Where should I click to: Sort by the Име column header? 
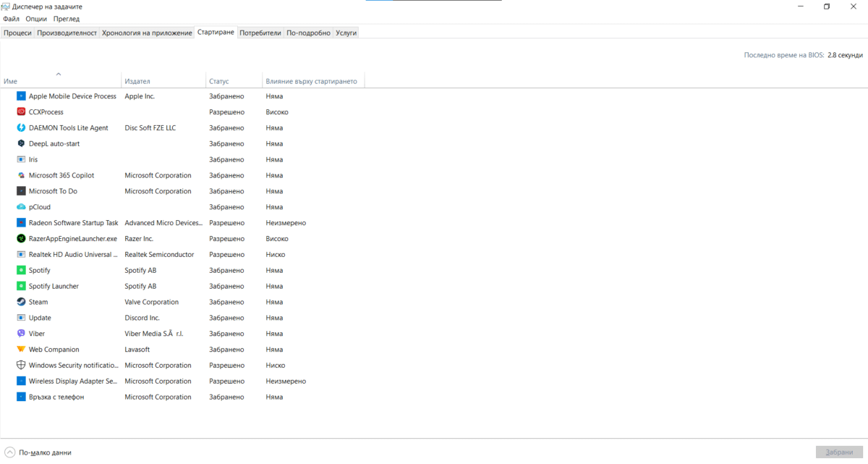pos(61,81)
